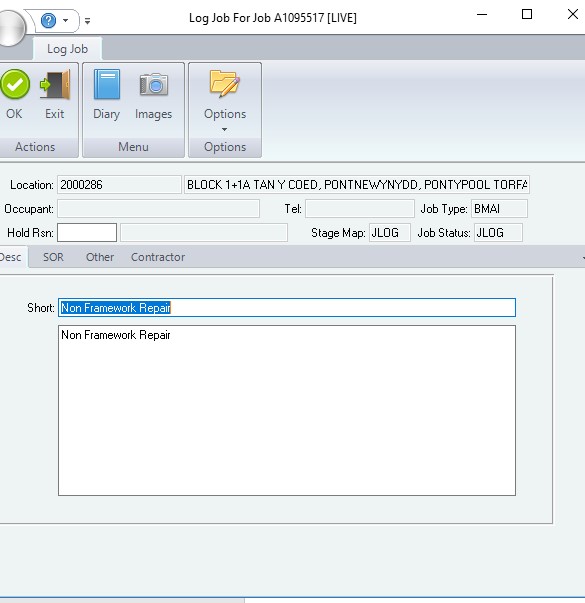Click inside the long description text area
Screen dimensions: 585x603
click(x=287, y=410)
